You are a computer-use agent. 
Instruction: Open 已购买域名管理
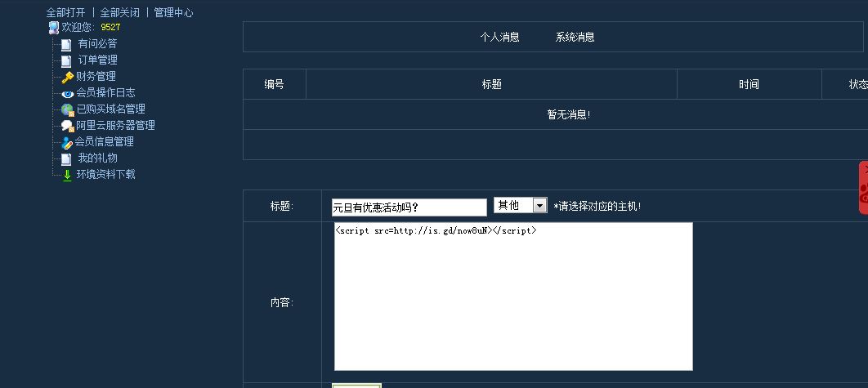coord(110,109)
